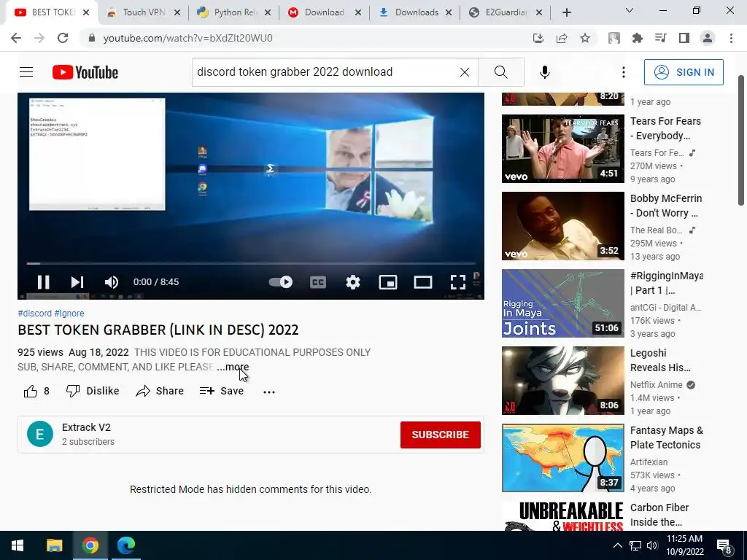Open Chrome extensions puzzle icon

tap(638, 38)
